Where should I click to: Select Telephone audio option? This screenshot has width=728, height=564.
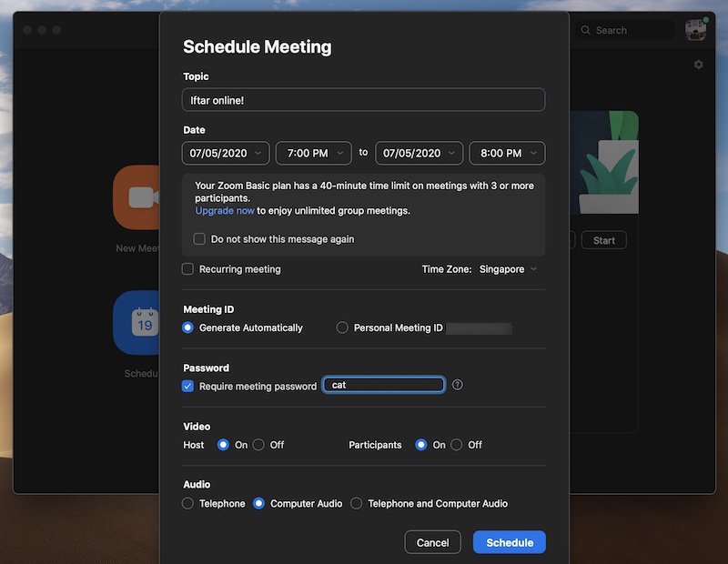(187, 503)
